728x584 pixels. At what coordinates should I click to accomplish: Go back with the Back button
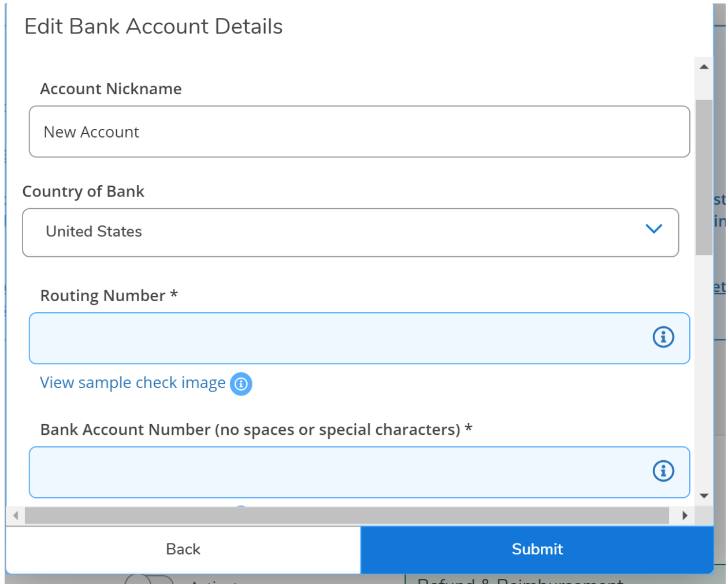(183, 549)
